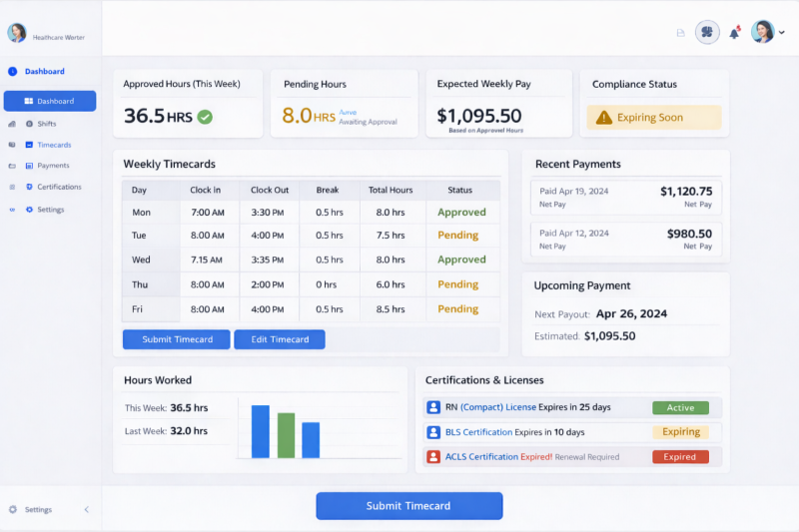Open the notification bell icon
Screen dimensions: 799x532
point(734,33)
